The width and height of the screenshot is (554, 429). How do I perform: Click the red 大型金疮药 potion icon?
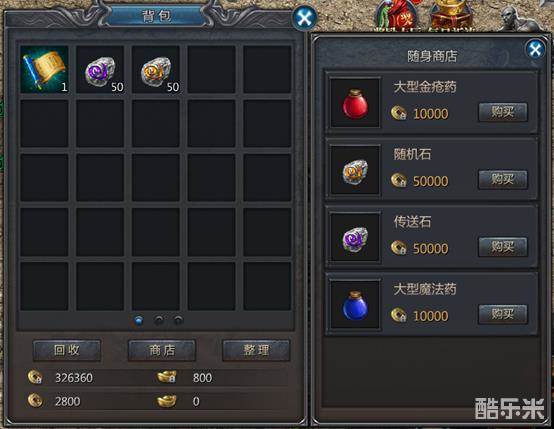tap(355, 102)
